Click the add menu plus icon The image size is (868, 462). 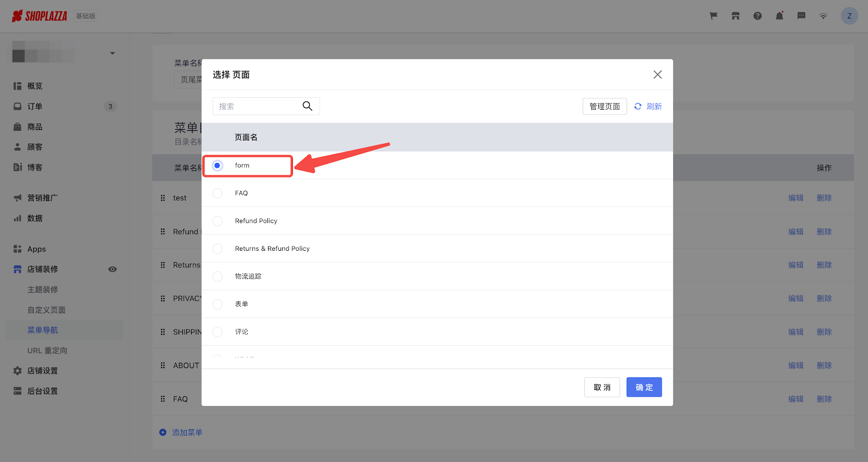[163, 433]
